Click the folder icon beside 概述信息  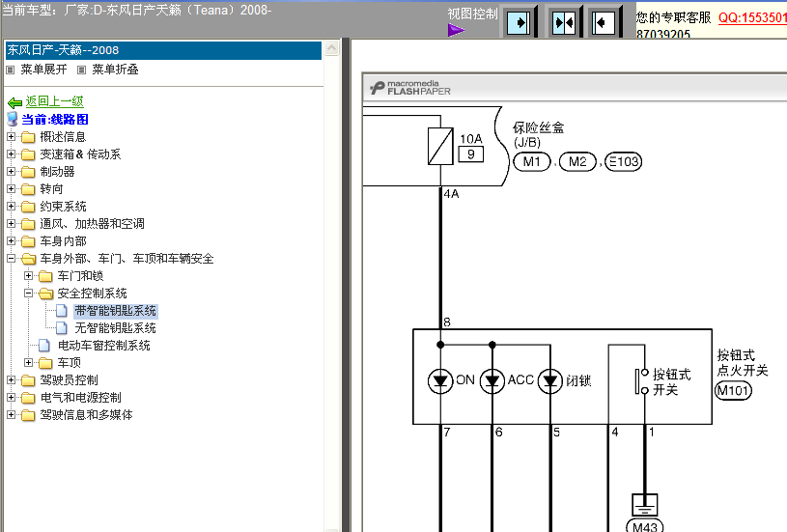(28, 137)
